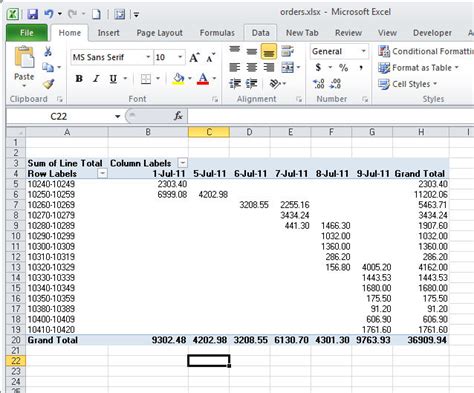Click the Copy icon

48,68
